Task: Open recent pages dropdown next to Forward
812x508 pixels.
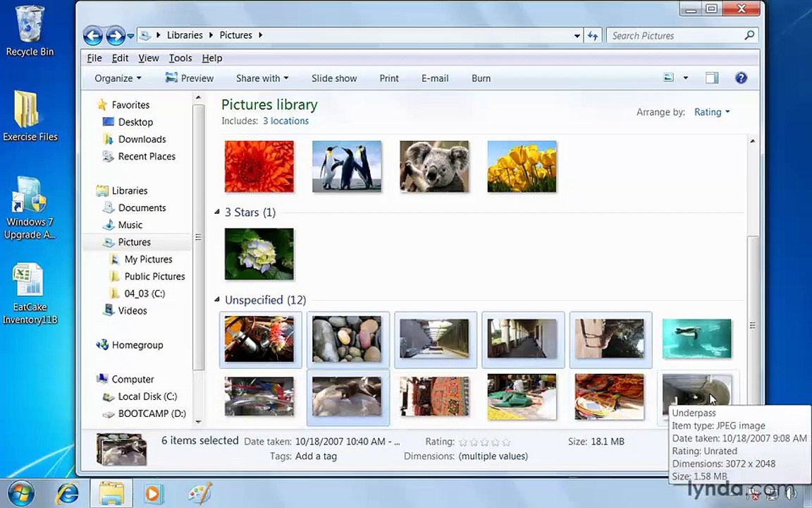Action: pos(130,36)
